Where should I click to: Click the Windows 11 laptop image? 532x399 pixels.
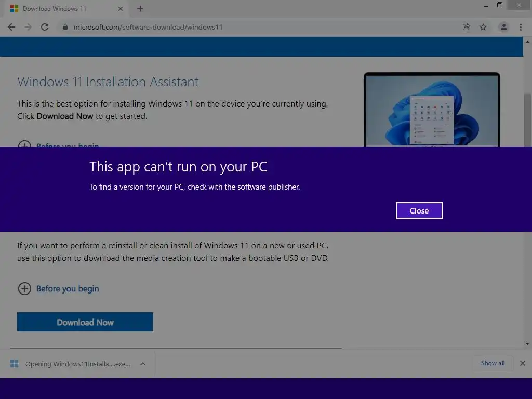432,109
